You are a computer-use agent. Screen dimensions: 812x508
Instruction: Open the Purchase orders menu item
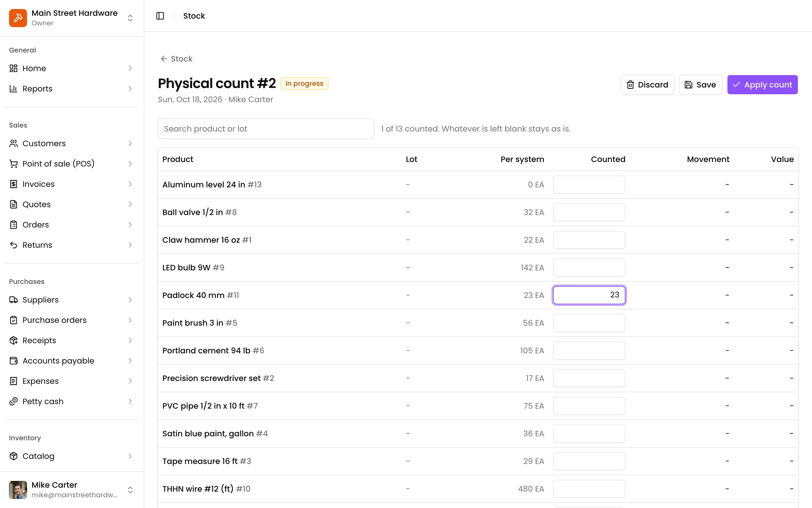click(72, 320)
